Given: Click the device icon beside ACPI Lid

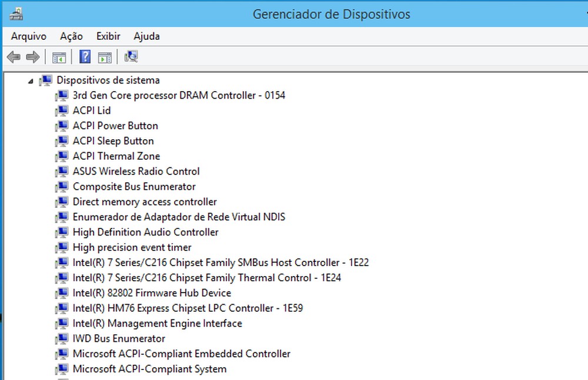Looking at the screenshot, I should [62, 110].
